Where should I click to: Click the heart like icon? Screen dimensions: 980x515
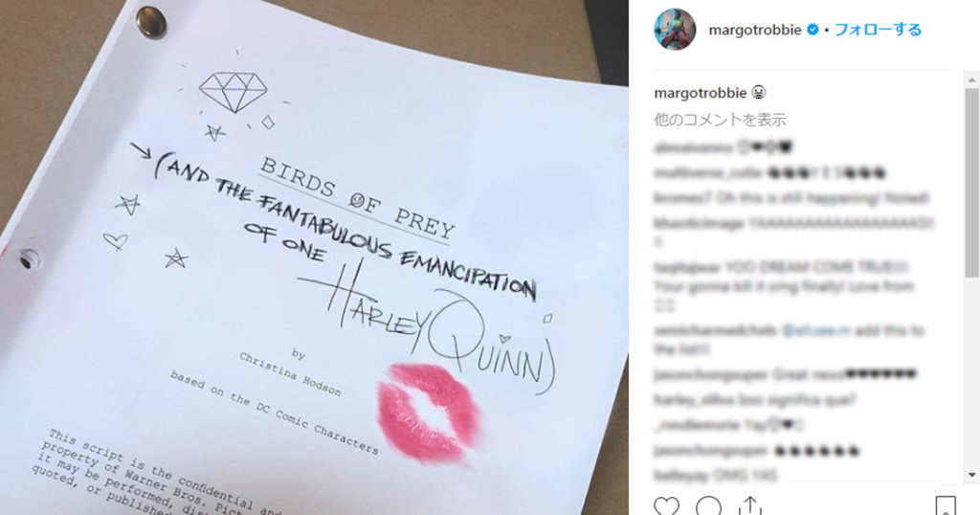666,505
